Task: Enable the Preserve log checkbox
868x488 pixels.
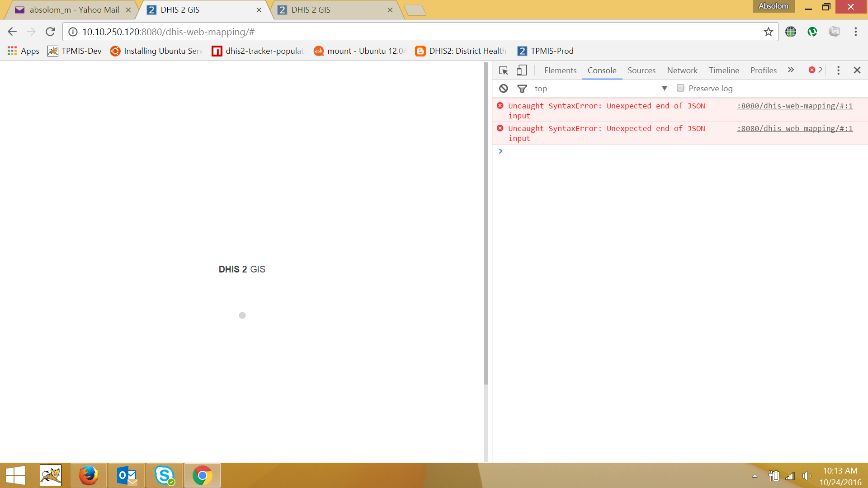Action: click(x=680, y=88)
